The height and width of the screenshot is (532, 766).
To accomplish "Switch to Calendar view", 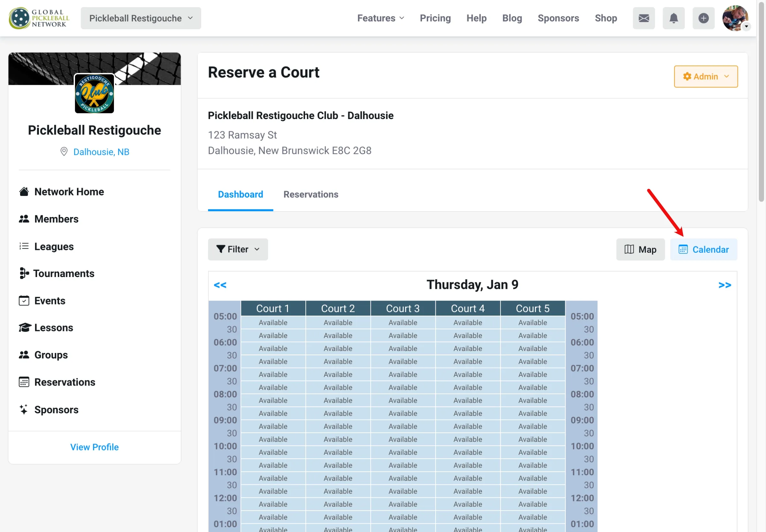I will [703, 249].
